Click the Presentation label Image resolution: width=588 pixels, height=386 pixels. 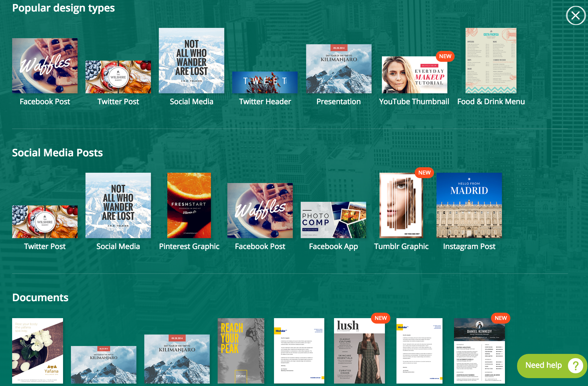[339, 101]
